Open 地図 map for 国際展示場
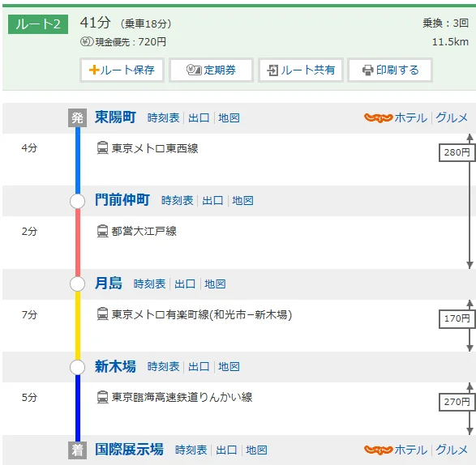Viewport: 476px width, 465px height. pos(256,450)
